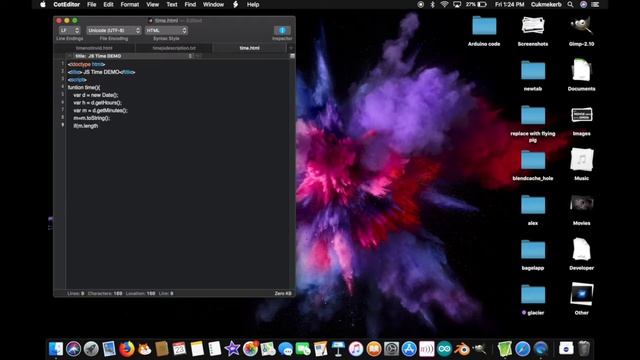The image size is (640, 360).
Task: Click the 'Zero KB' file size in status bar
Action: pos(283,293)
